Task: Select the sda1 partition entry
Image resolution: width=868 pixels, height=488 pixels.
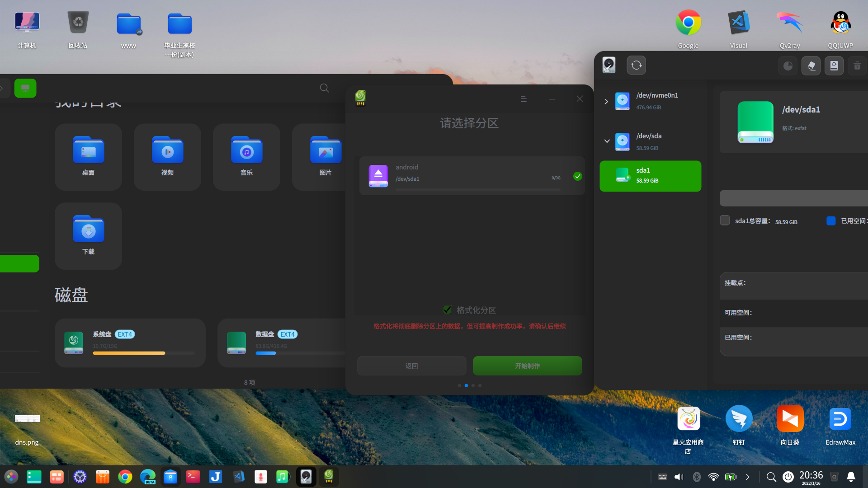Action: (x=650, y=176)
